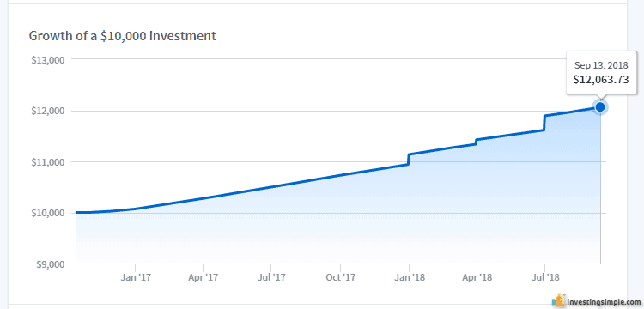Click the Oct '17 x-axis label
Viewport: 644px width, 309px height.
(x=341, y=277)
